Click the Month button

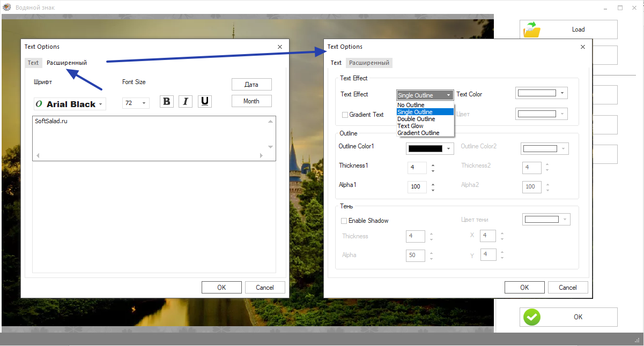click(251, 101)
